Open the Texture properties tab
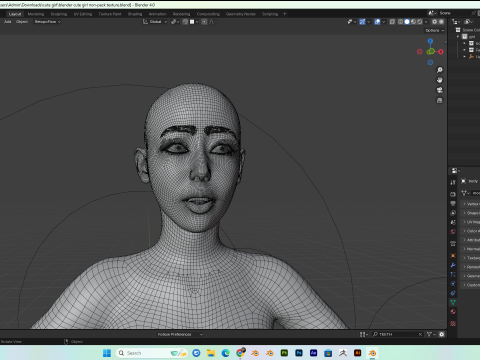 point(453,323)
